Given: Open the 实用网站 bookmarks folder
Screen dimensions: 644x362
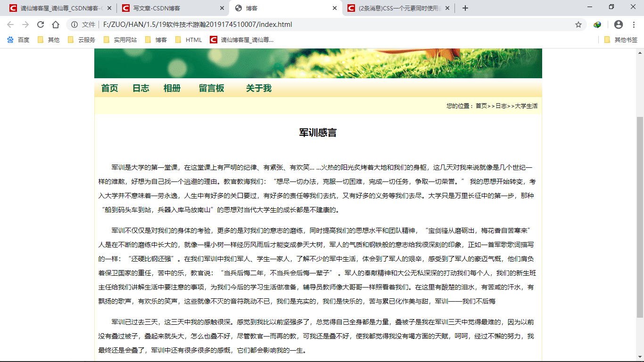Looking at the screenshot, I should tap(120, 40).
